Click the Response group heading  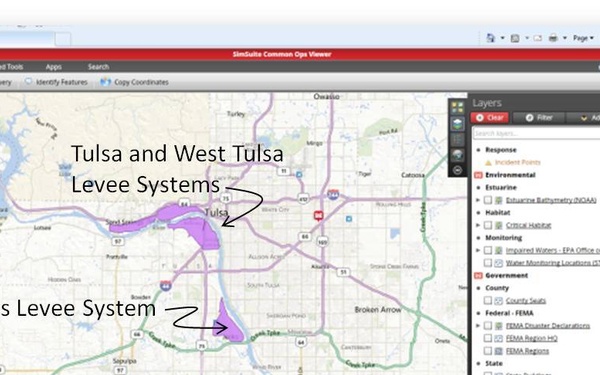pos(501,150)
